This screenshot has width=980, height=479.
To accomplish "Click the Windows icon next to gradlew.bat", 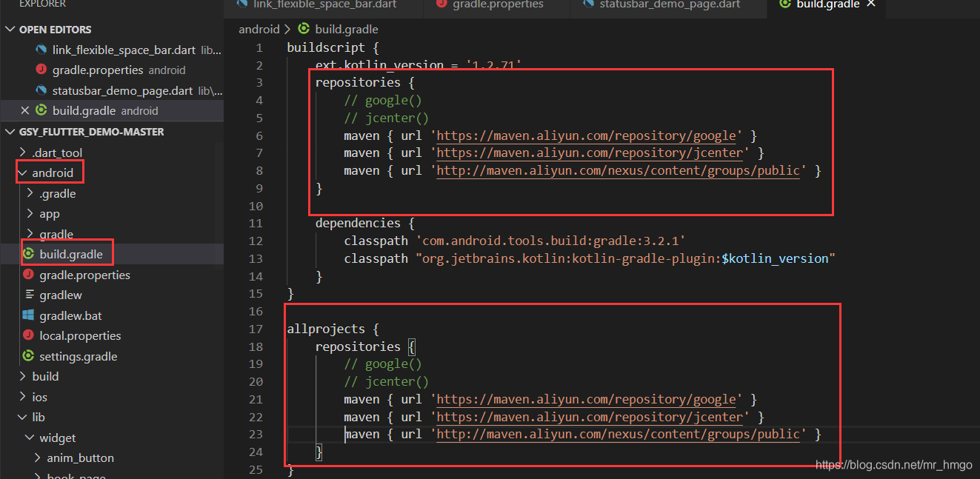I will pyautogui.click(x=27, y=315).
